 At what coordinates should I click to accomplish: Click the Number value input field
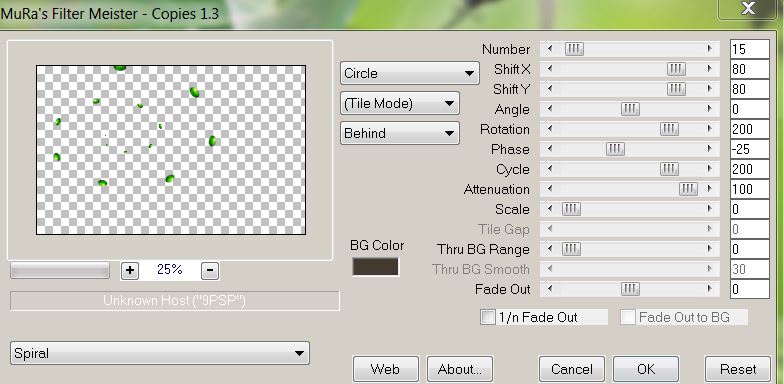click(750, 49)
